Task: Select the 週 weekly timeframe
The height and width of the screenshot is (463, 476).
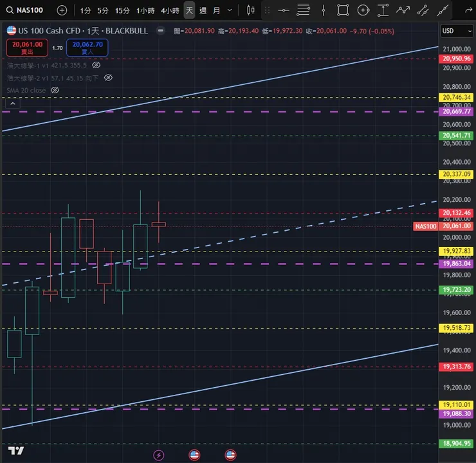Action: (203, 11)
